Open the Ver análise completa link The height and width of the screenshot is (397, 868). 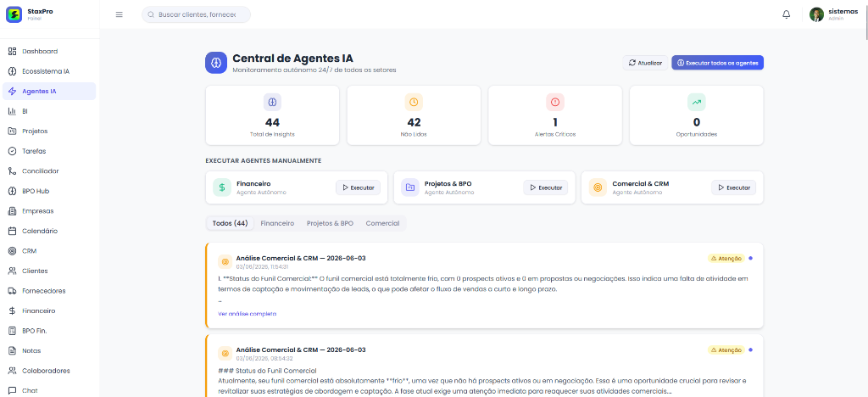click(248, 314)
